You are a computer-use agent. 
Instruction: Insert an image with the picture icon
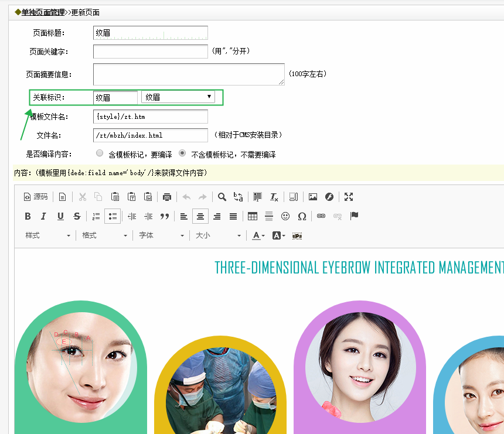point(313,197)
